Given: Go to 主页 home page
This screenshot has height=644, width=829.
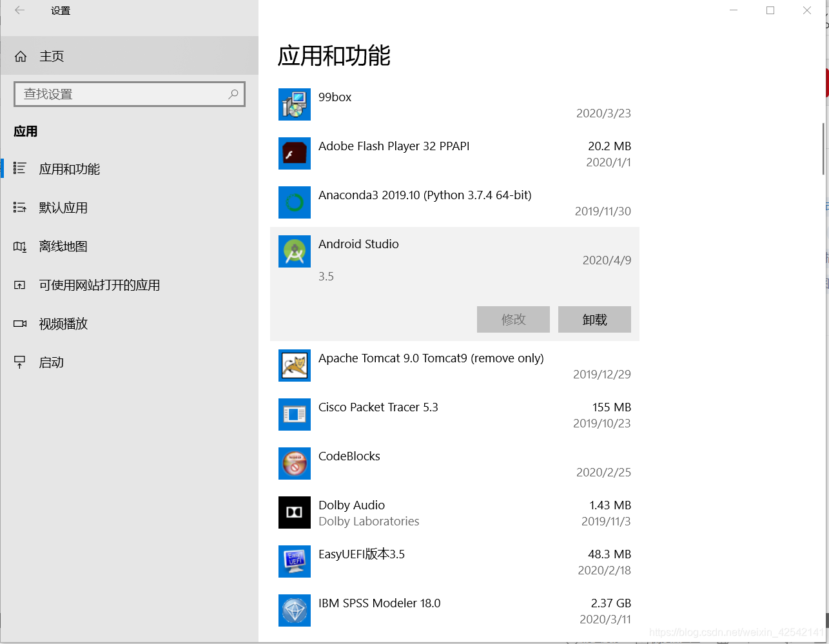Looking at the screenshot, I should click(129, 56).
